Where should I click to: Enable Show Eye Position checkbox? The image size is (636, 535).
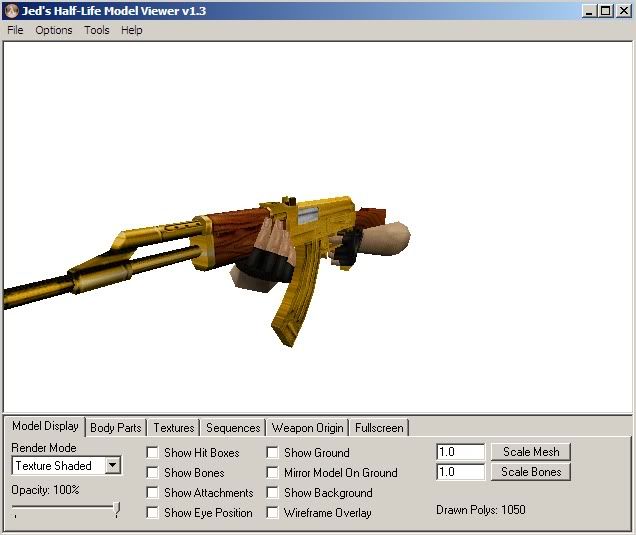pos(153,512)
